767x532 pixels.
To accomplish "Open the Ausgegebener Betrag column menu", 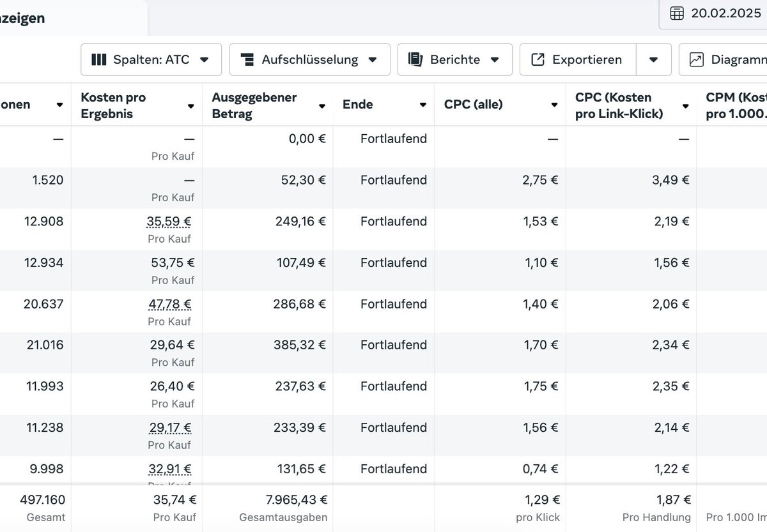I will pos(322,106).
